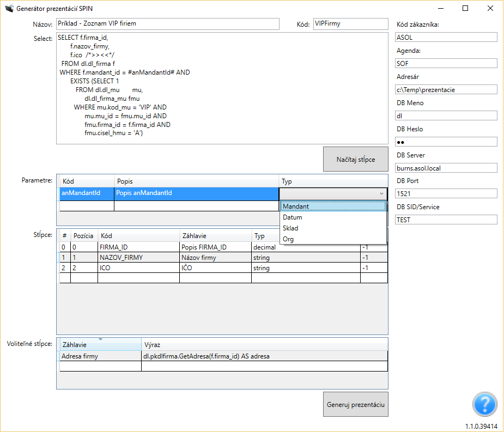The height and width of the screenshot is (432, 504).
Task: Click the FIRMA_ID code cell
Action: click(x=138, y=247)
